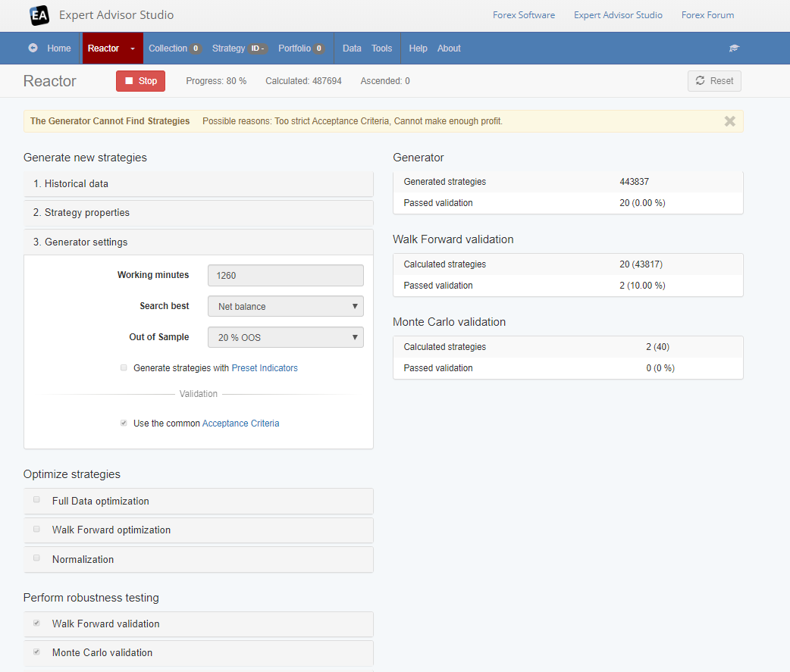Click the 'Calculated: 487694' status text

pyautogui.click(x=303, y=81)
